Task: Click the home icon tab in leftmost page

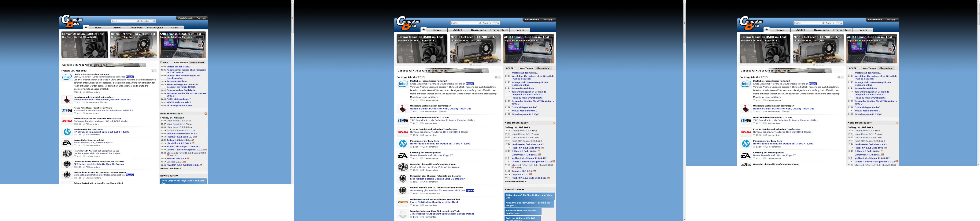Action: (x=86, y=27)
